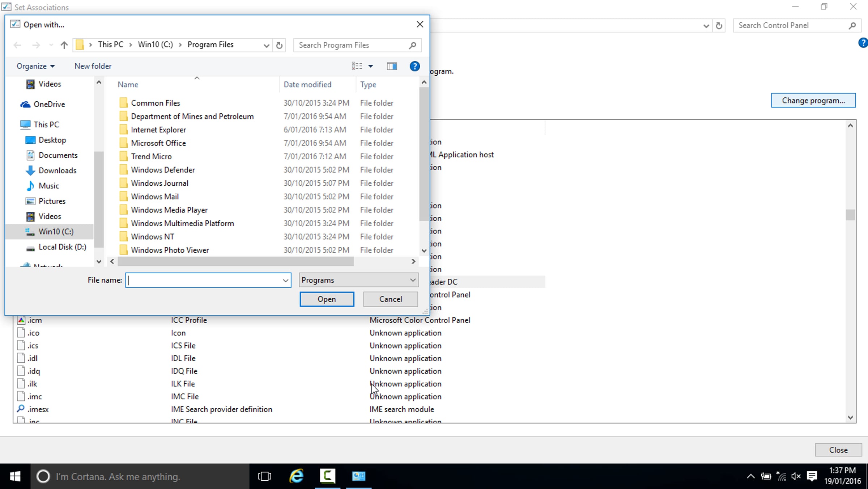The height and width of the screenshot is (489, 868).
Task: Launch Internet Explorer from the taskbar
Action: point(296,476)
